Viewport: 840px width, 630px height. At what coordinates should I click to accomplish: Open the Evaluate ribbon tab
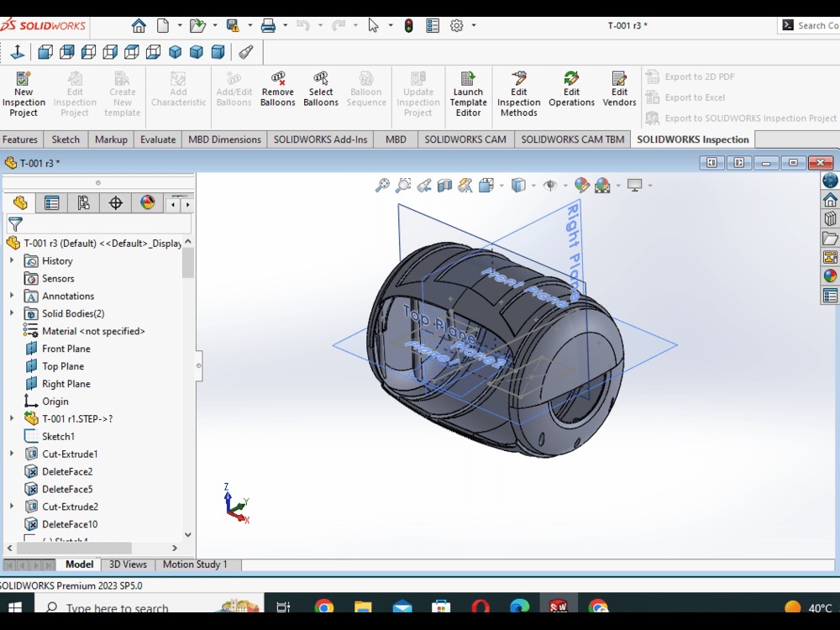[157, 139]
